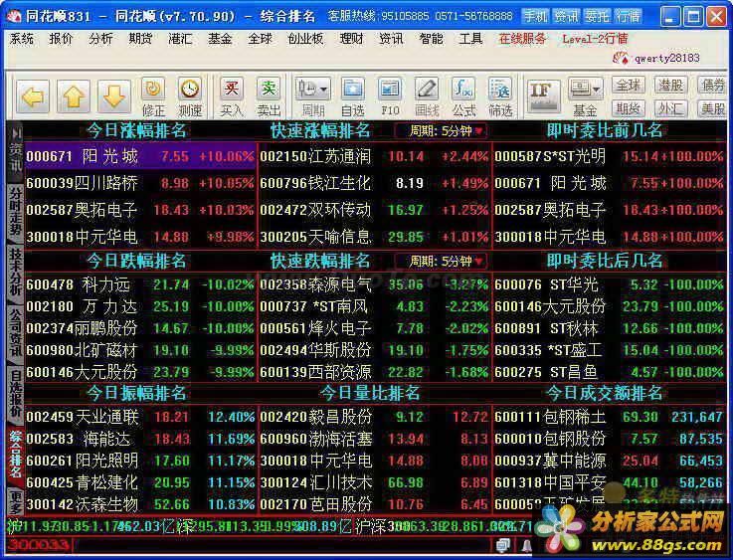This screenshot has height=560, width=733.
Task: Switch to the 公司资讯 sidebar tab
Action: [x=16, y=333]
